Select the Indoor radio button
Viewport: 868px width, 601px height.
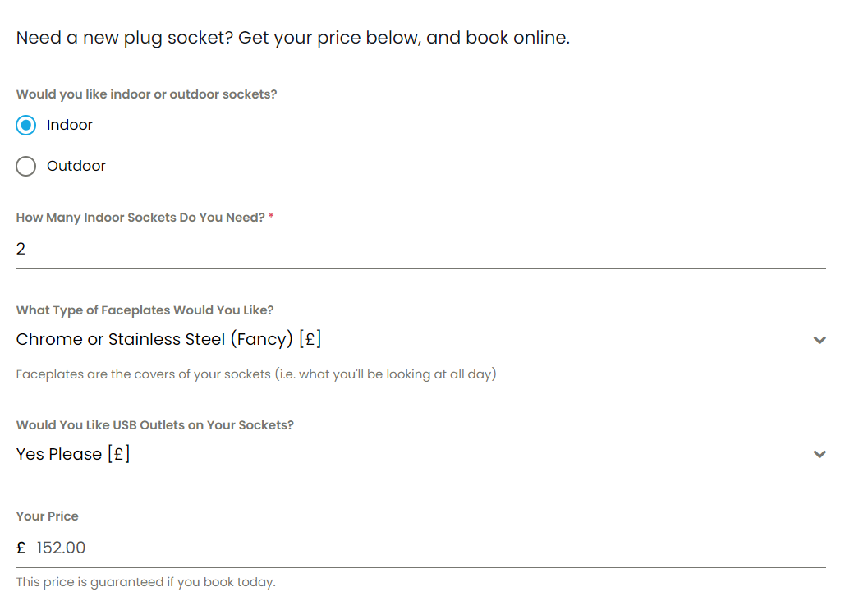[26, 126]
